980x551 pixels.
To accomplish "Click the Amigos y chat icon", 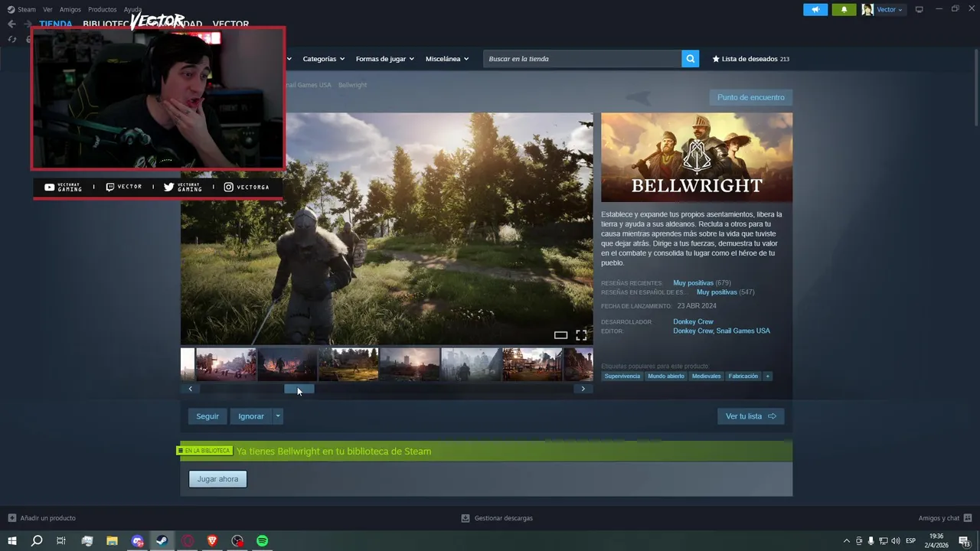I will pyautogui.click(x=966, y=518).
